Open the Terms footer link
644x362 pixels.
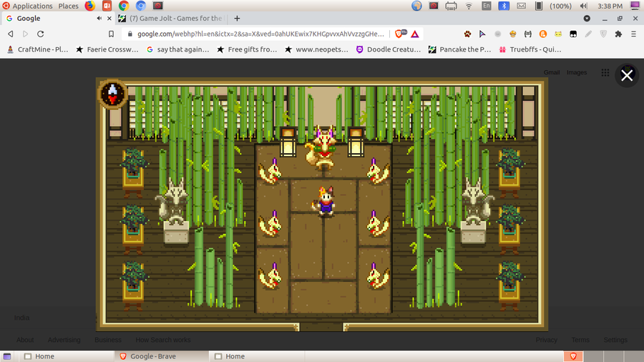(580, 340)
